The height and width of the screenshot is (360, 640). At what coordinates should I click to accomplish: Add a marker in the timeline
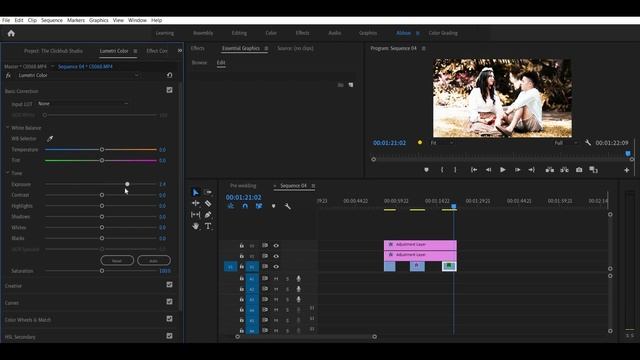tap(273, 206)
